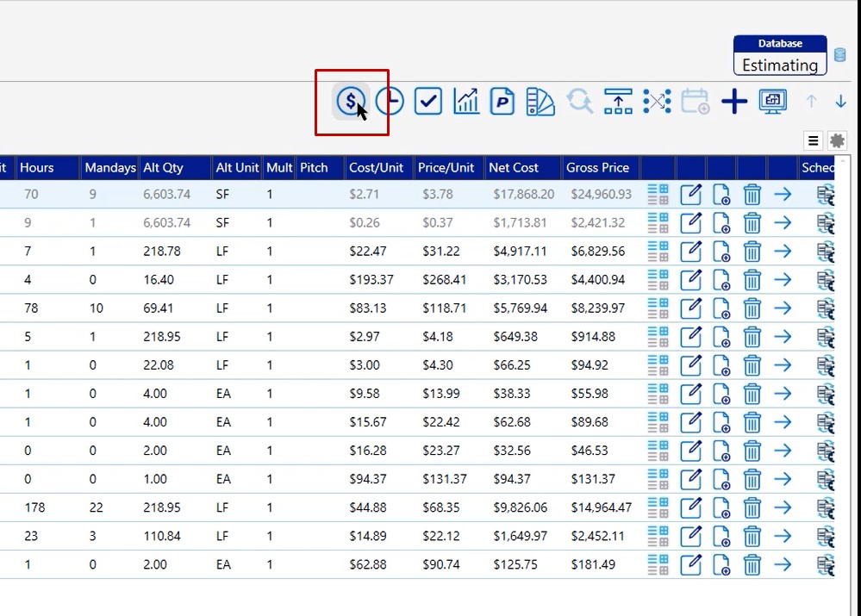
Task: Click the arrow on the $14,964.47 row
Action: tap(783, 507)
